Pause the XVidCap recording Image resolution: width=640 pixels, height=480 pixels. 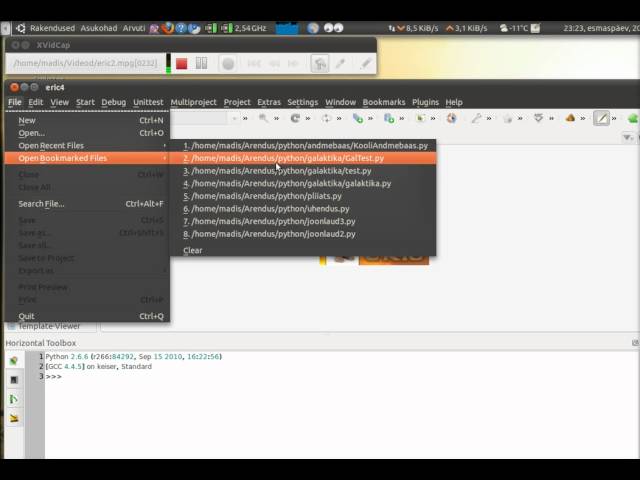click(201, 63)
